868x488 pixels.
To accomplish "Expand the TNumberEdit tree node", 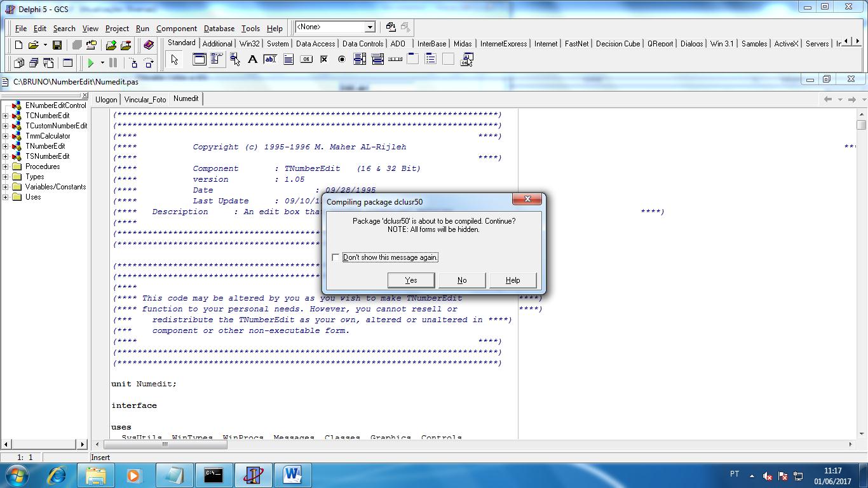I will pos(4,146).
